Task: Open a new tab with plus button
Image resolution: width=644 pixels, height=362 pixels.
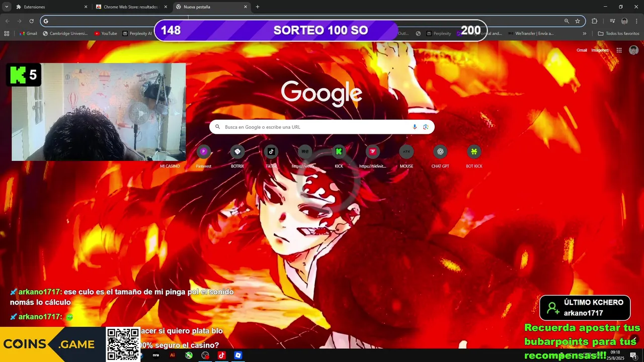Action: pos(258,7)
